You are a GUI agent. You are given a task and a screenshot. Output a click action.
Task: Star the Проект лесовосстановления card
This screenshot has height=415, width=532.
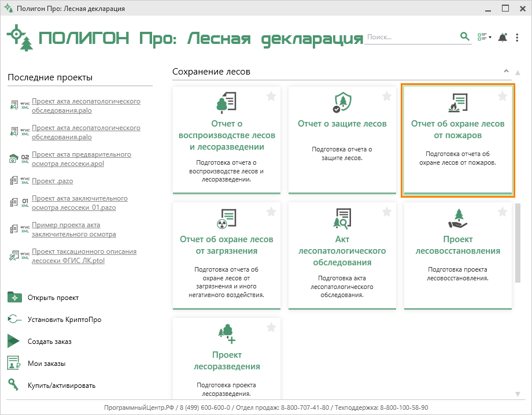pyautogui.click(x=503, y=212)
